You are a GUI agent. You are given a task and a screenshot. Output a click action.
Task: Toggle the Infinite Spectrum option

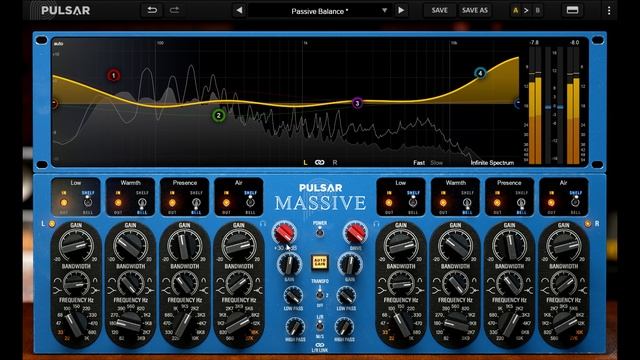tap(492, 162)
